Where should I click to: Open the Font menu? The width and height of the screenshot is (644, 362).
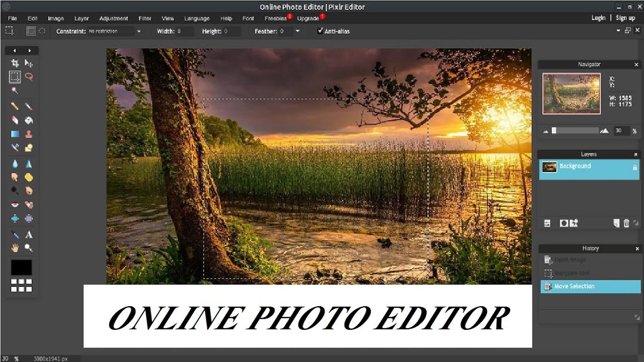[248, 18]
